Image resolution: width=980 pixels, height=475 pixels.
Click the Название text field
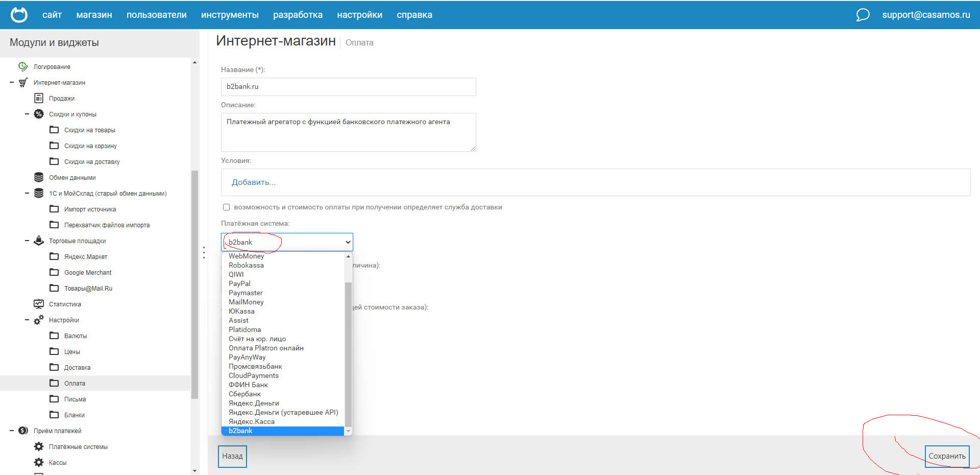click(348, 86)
